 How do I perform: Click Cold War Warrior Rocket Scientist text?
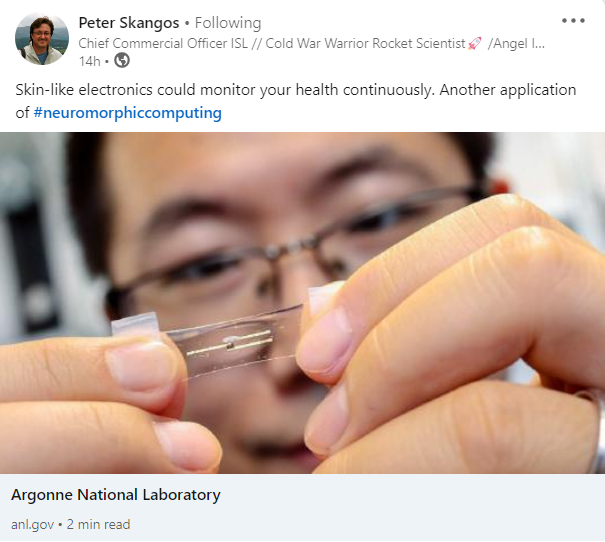point(365,43)
